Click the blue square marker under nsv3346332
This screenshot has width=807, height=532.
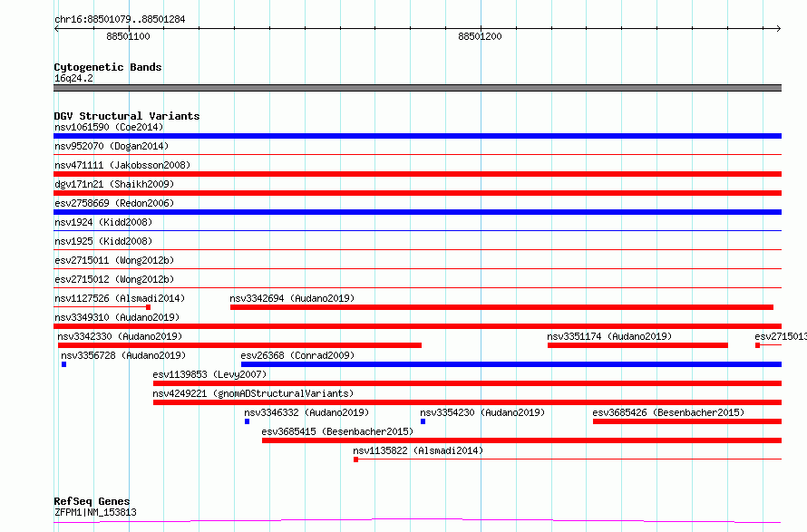247,422
